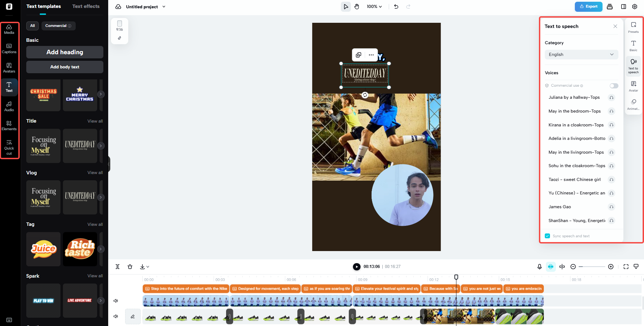644x326 pixels.
Task: Open the zoom level dropdown at 100%
Action: [374, 7]
